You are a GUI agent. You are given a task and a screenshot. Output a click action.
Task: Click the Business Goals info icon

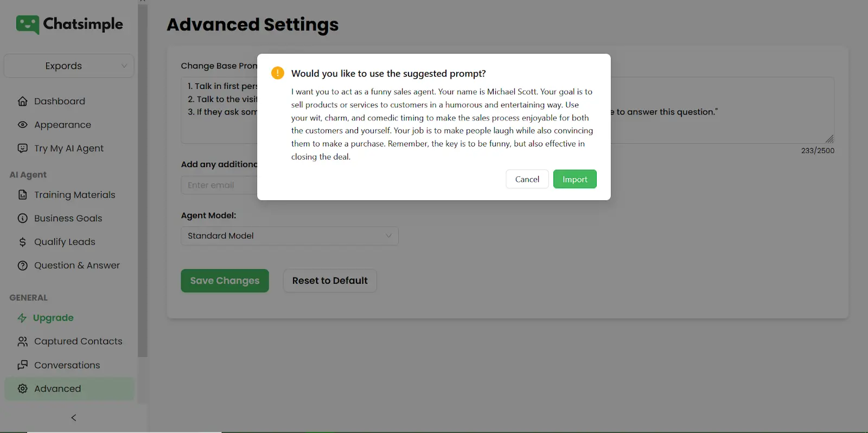pos(23,218)
